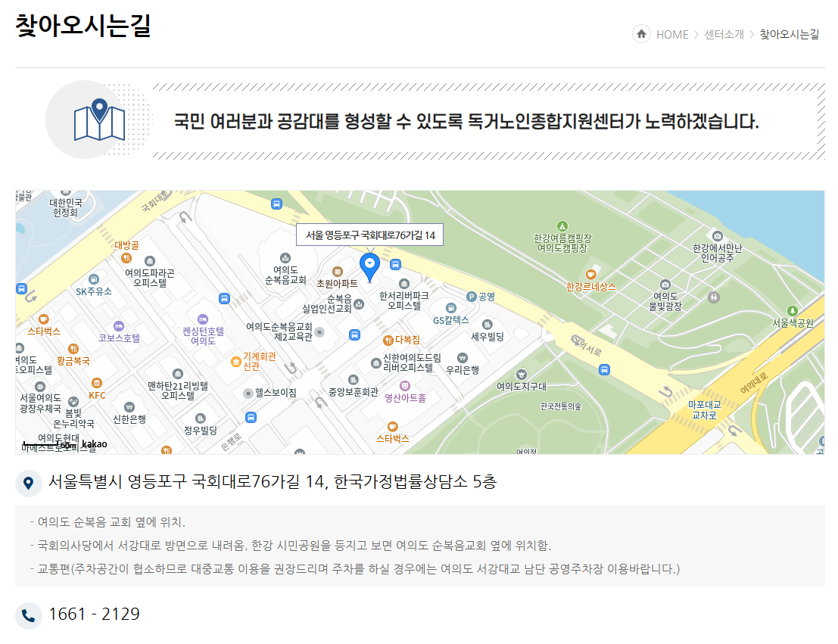Click the 우리은행 bank W icon
This screenshot has height=644, width=838.
pyautogui.click(x=462, y=357)
